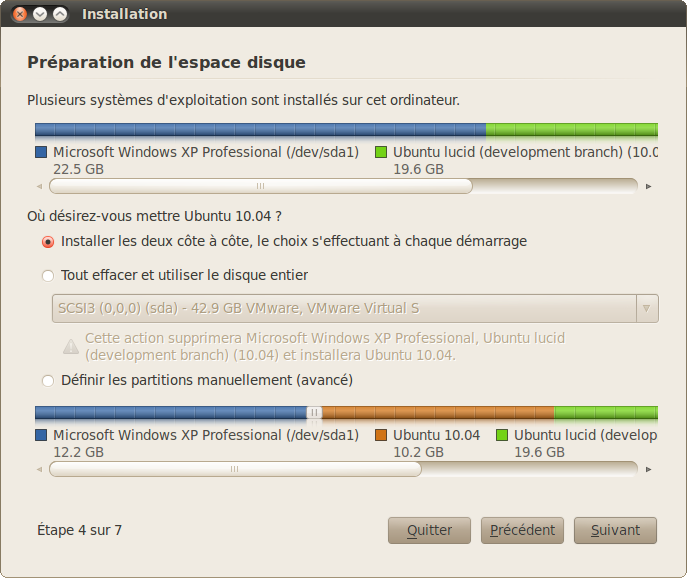Click the top partition bar scrollbar thumb
The image size is (687, 578).
click(260, 186)
